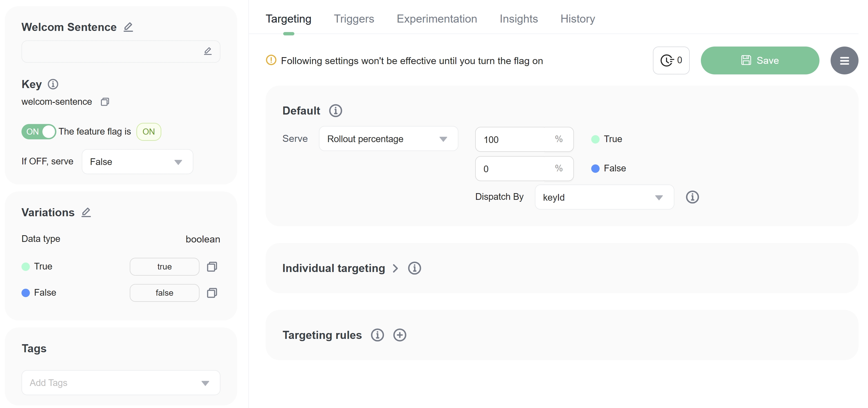
Task: Click the boolean data type value
Action: point(203,239)
